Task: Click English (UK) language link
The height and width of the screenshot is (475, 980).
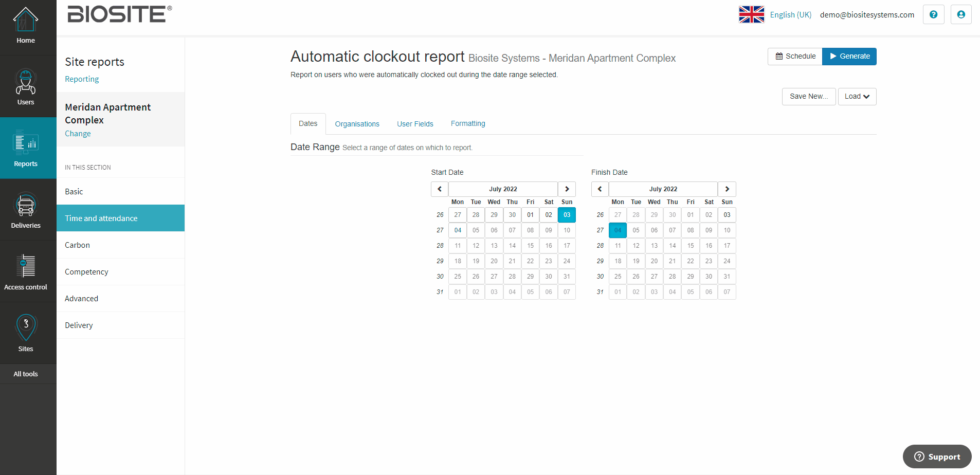Action: [791, 15]
